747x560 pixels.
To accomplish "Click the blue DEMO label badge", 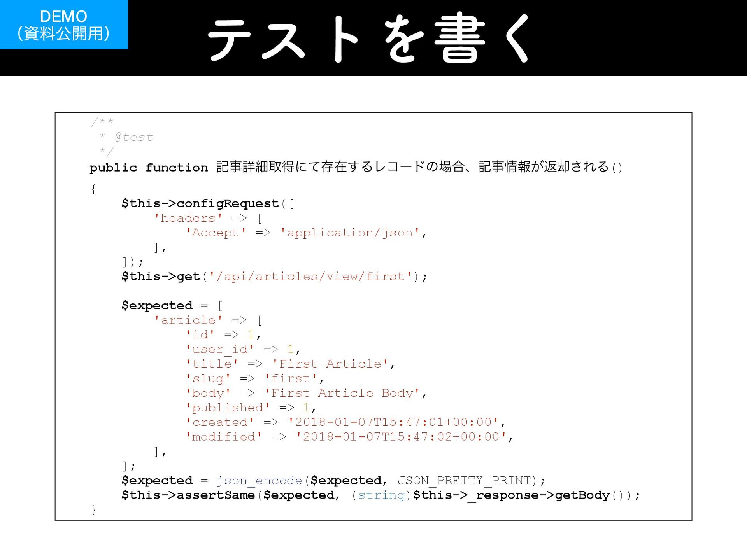I will pos(63,24).
